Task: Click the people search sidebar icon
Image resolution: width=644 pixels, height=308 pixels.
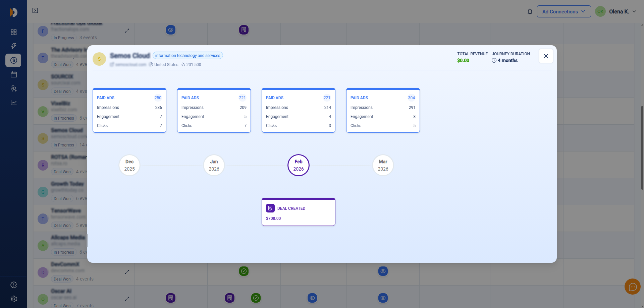Action: (14, 88)
